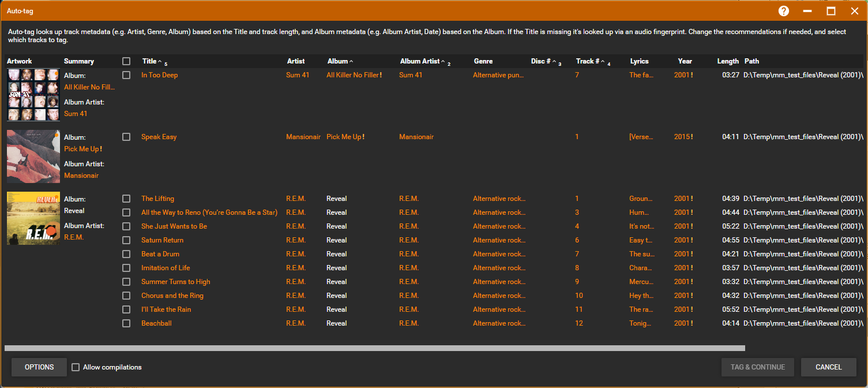868x388 pixels.
Task: Click warning mark next to year 2015
Action: (691, 137)
